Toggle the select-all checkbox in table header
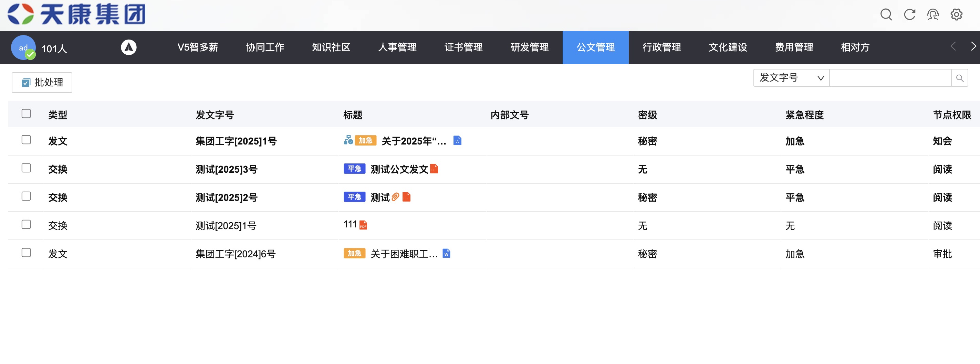Screen dimensions: 980x364 tap(26, 114)
